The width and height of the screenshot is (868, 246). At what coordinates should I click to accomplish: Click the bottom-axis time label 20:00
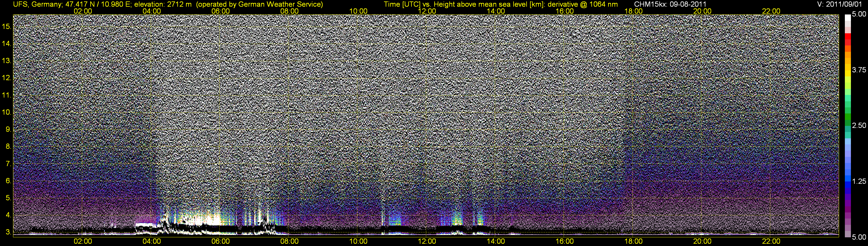tap(702, 241)
